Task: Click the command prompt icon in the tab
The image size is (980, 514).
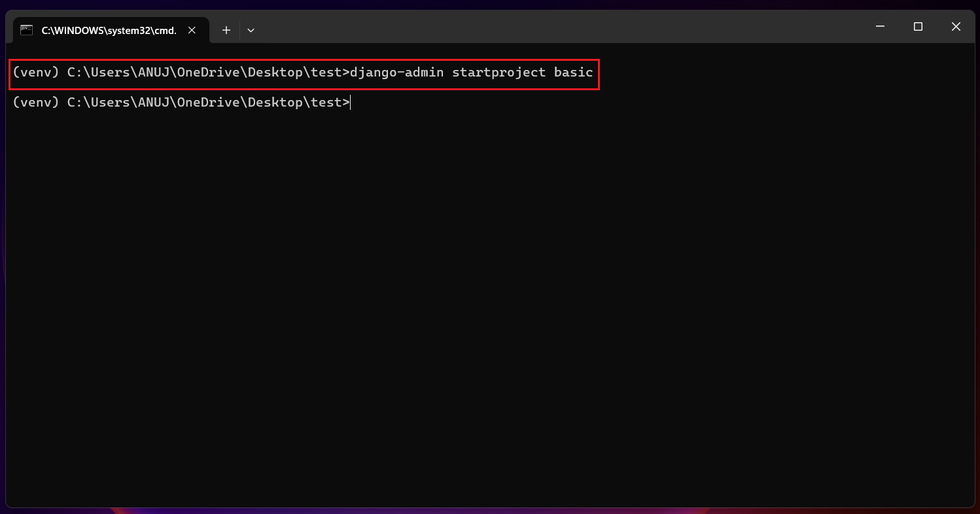Action: (26, 29)
